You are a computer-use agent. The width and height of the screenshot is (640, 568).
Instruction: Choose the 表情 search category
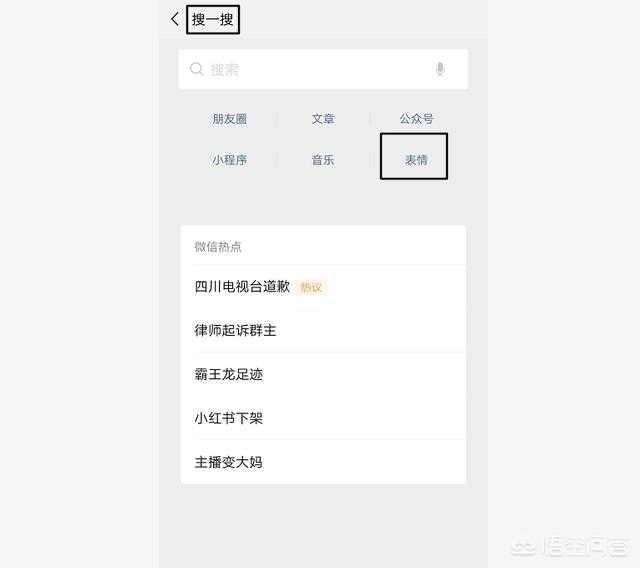coord(416,160)
